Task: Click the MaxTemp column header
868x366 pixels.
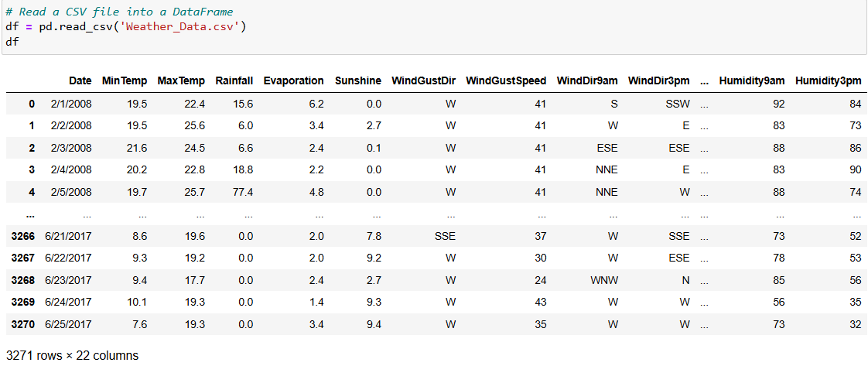Action: 181,80
